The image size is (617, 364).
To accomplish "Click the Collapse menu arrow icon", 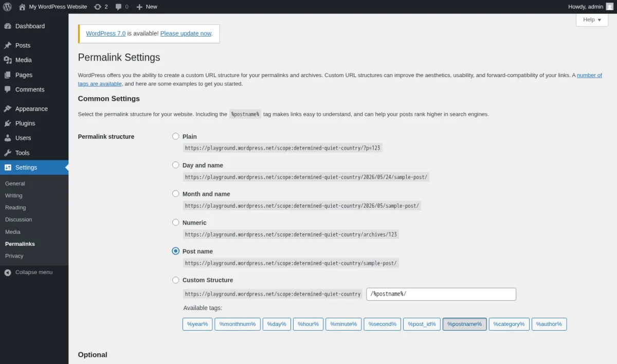I will 8,272.
